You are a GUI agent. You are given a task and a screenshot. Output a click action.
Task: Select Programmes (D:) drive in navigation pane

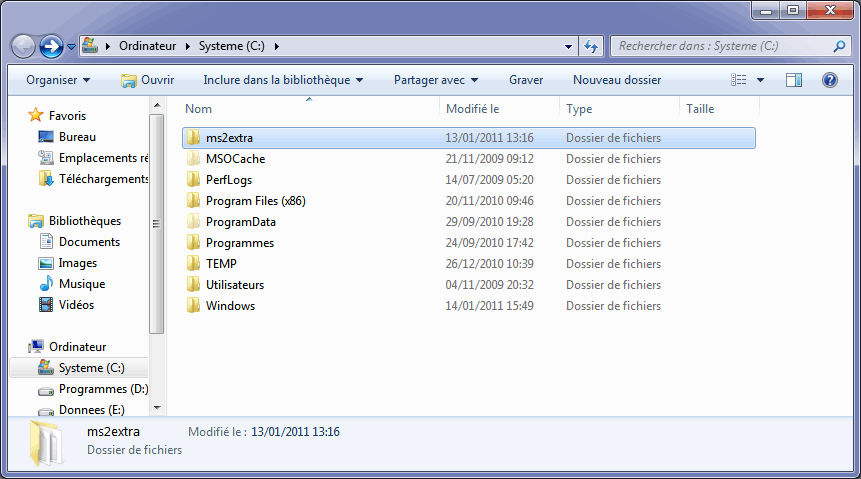(103, 389)
